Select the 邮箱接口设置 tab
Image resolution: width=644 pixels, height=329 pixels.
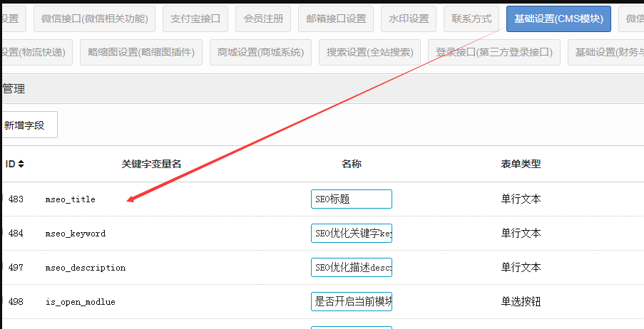tap(336, 19)
